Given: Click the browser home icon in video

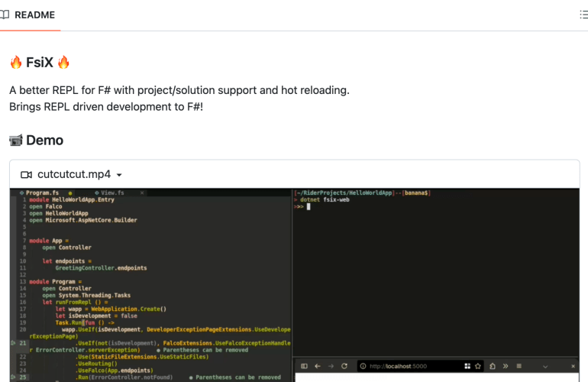Looking at the screenshot, I should click(493, 367).
